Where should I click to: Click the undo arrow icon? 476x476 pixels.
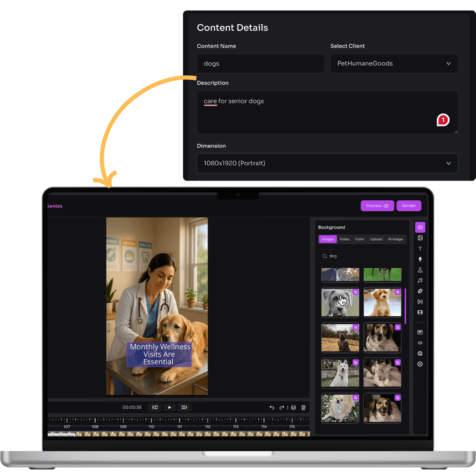272,407
